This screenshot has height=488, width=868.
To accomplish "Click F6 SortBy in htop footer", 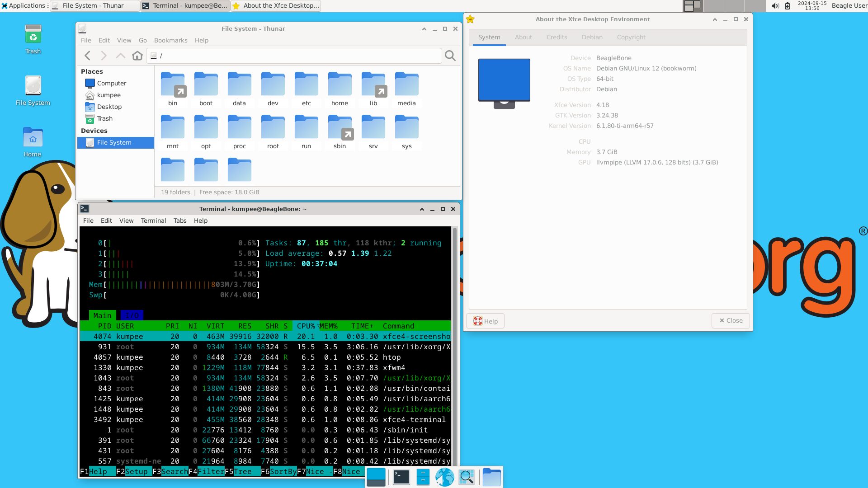I will [x=278, y=471].
